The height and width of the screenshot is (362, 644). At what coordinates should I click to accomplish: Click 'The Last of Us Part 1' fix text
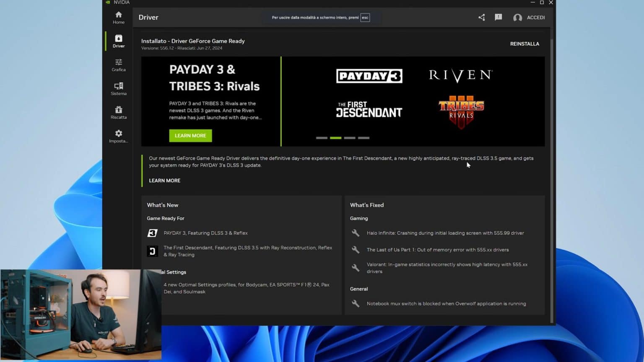[x=438, y=250]
